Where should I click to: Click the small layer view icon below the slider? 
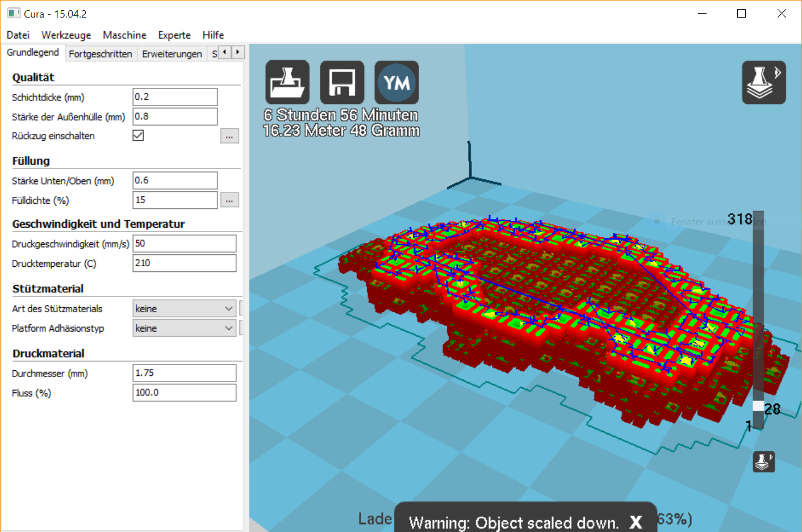coord(764,462)
